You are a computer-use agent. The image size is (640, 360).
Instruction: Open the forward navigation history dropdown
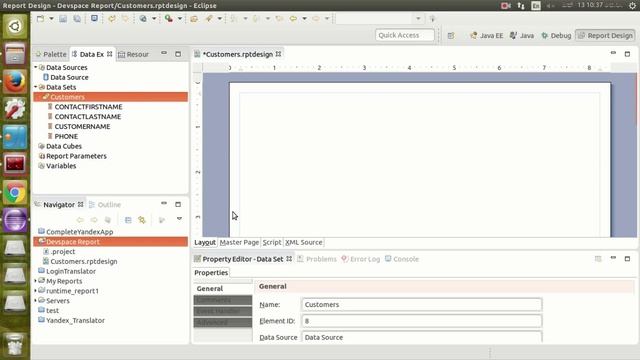click(x=327, y=19)
